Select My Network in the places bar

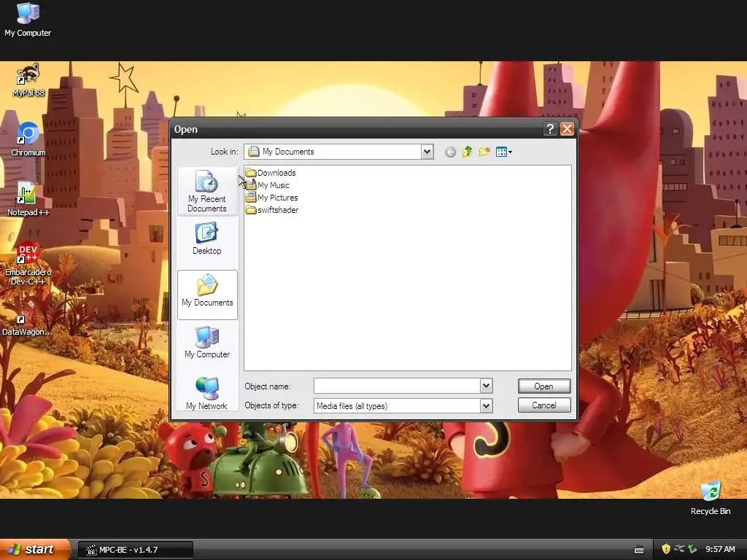[x=206, y=393]
